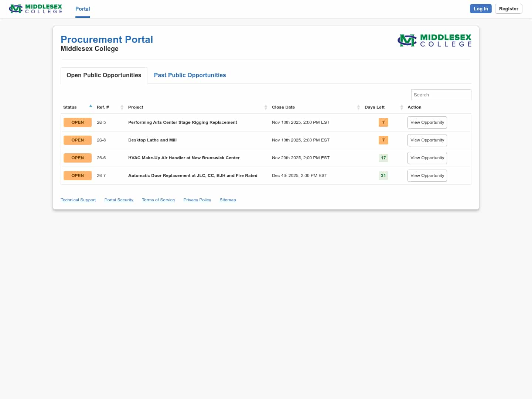The image size is (532, 399).
Task: Click the Middlesex College logo in navbar
Action: tap(35, 9)
